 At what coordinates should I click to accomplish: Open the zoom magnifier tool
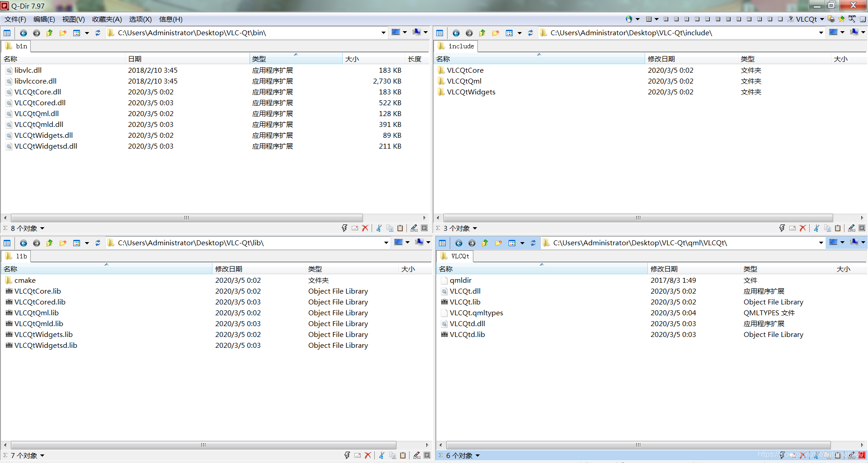852,19
